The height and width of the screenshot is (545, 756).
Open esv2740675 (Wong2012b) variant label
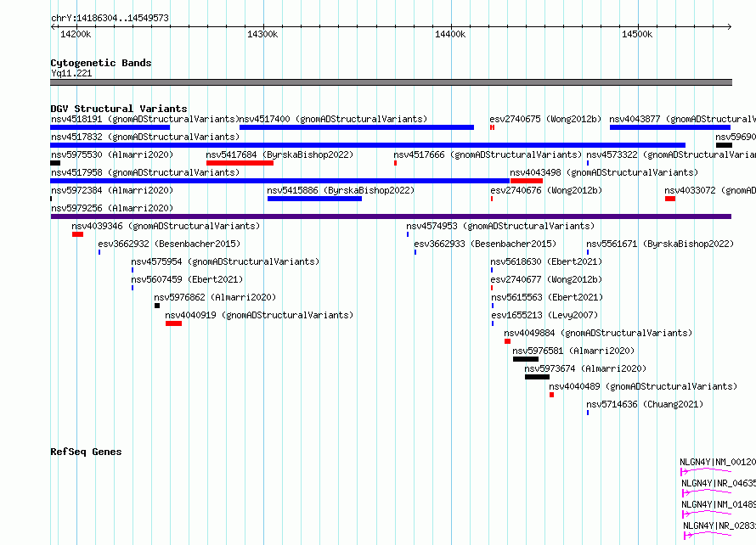[x=546, y=119]
